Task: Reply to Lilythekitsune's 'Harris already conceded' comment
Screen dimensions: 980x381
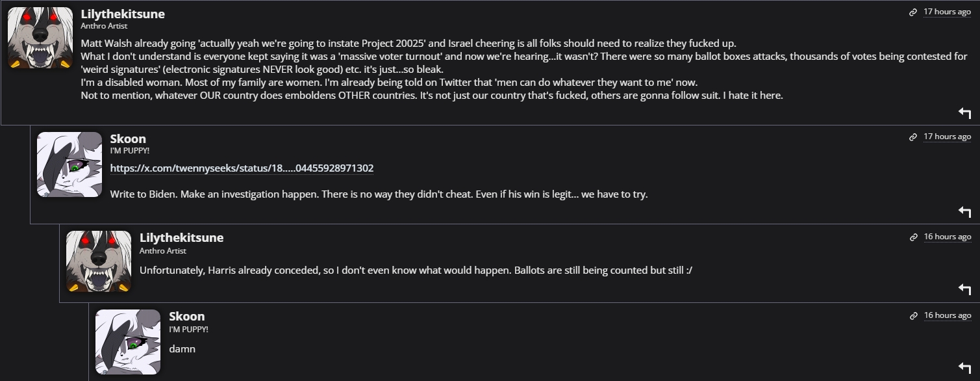Action: (964, 289)
